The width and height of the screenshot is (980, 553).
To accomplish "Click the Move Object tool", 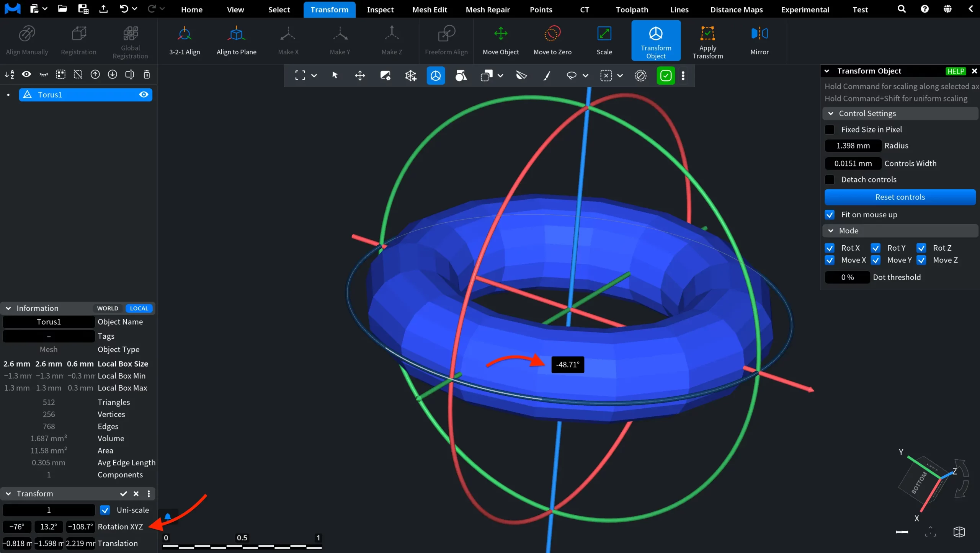I will [501, 41].
